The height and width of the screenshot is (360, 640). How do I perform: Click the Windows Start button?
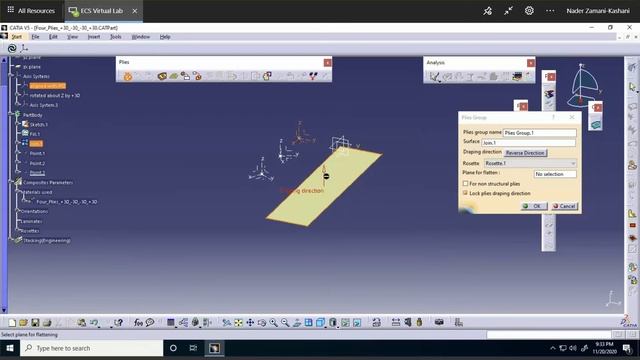10,348
